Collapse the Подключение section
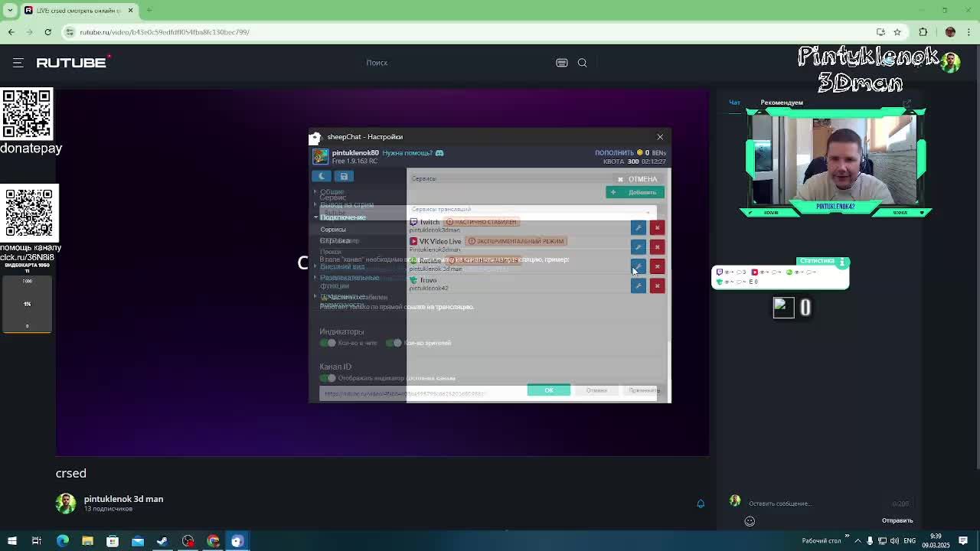The height and width of the screenshot is (551, 980). point(342,217)
